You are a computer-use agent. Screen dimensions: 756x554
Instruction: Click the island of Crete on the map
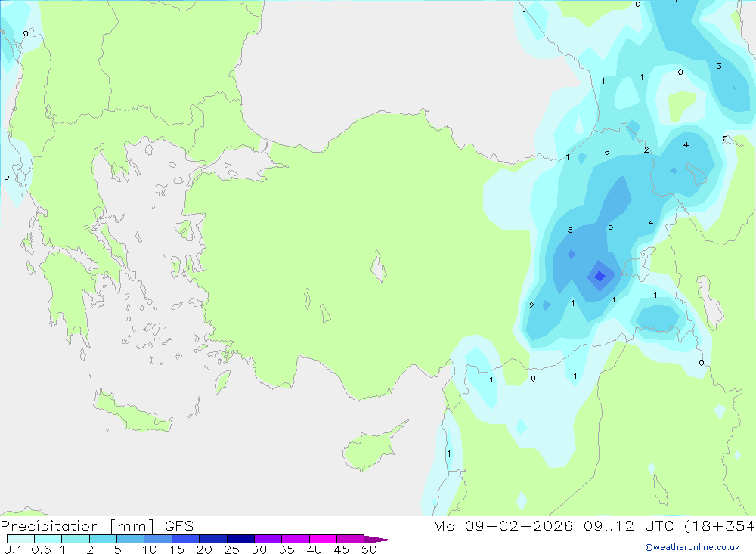[x=132, y=411]
